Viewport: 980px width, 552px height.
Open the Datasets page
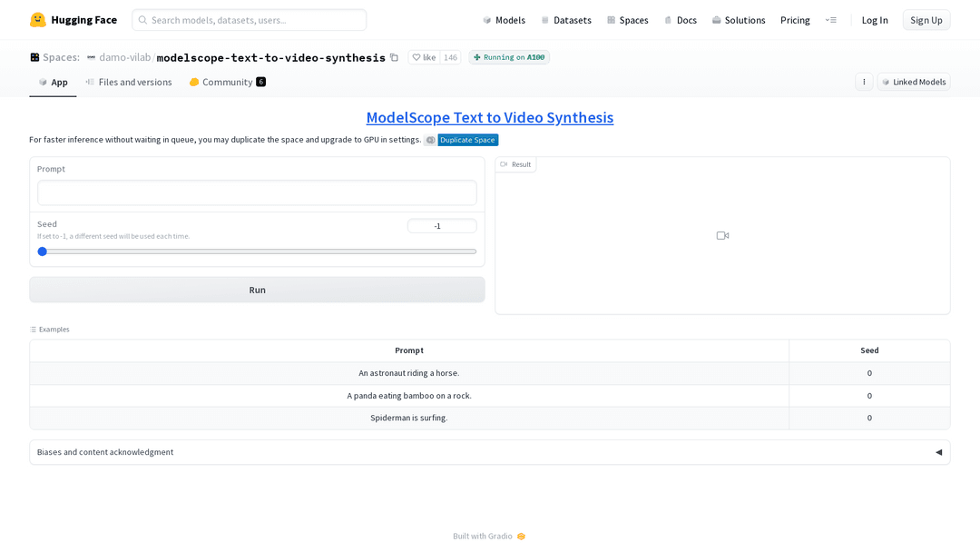point(566,20)
